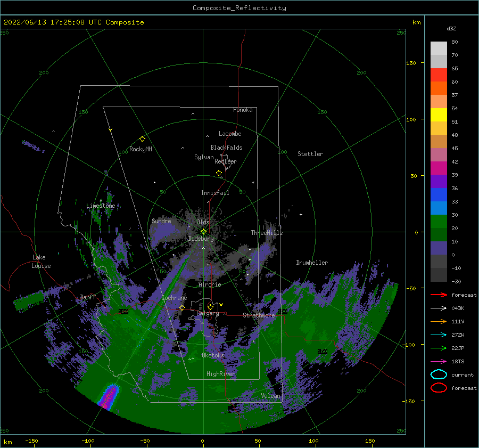Click the orange 57-60 dBZ swatch

(x=439, y=88)
